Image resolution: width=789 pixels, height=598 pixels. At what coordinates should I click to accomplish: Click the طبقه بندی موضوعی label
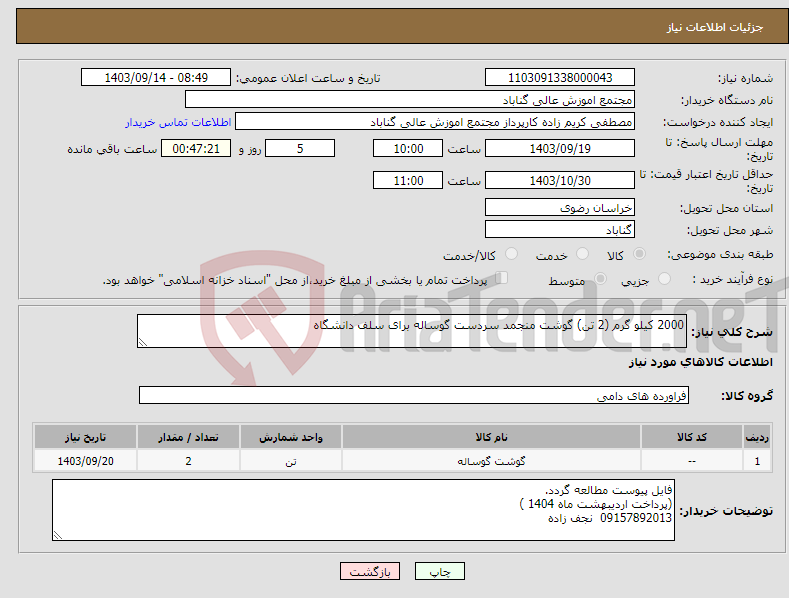pos(720,254)
